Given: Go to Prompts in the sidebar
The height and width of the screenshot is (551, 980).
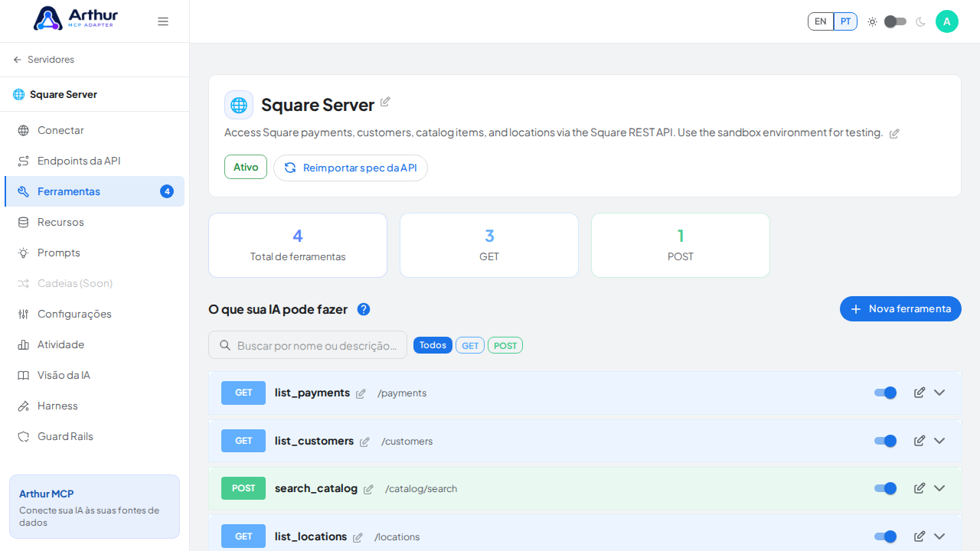Looking at the screenshot, I should coord(95,253).
